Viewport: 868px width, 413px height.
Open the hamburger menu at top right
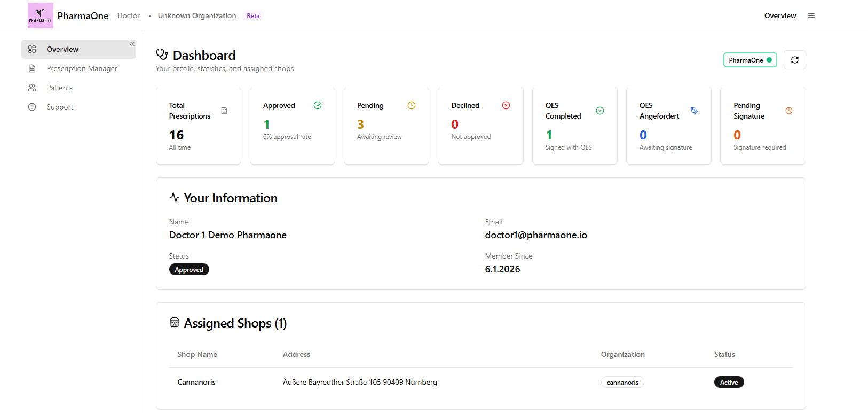pos(811,15)
